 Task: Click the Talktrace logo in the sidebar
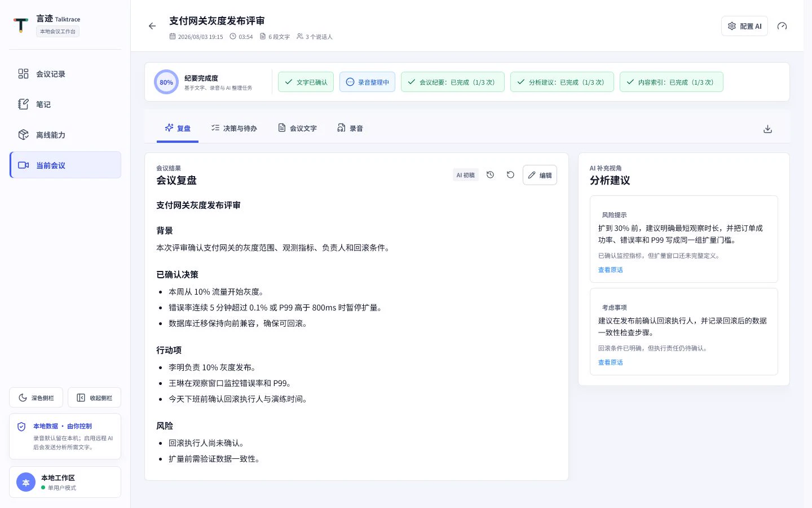pyautogui.click(x=21, y=25)
